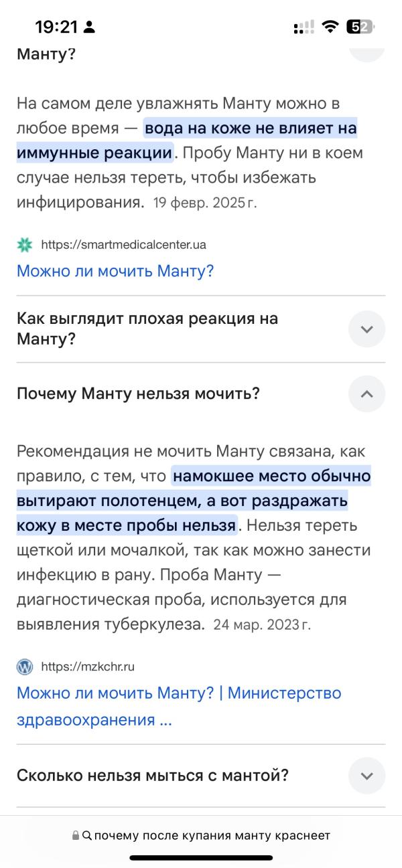Collapse "Почему Манту нельзя мочить?" chevron
402x868 pixels.
[x=366, y=394]
